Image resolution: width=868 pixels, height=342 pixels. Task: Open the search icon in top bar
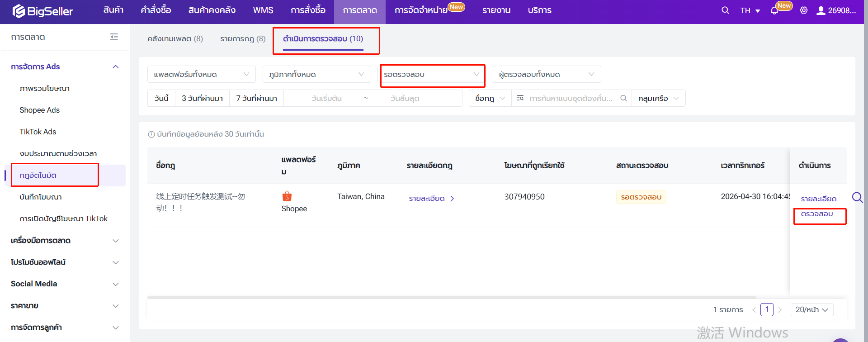coord(725,10)
